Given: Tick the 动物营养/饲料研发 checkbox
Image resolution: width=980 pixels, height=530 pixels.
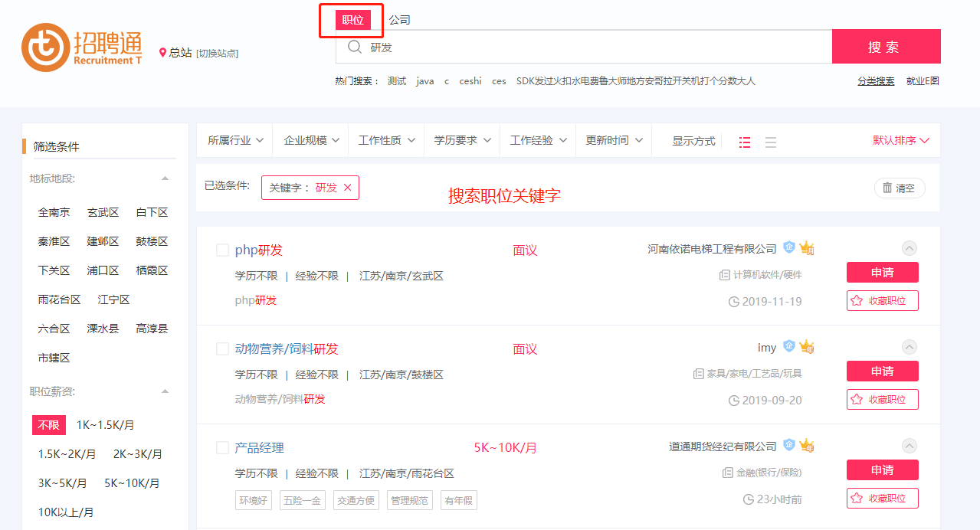Looking at the screenshot, I should coord(222,349).
